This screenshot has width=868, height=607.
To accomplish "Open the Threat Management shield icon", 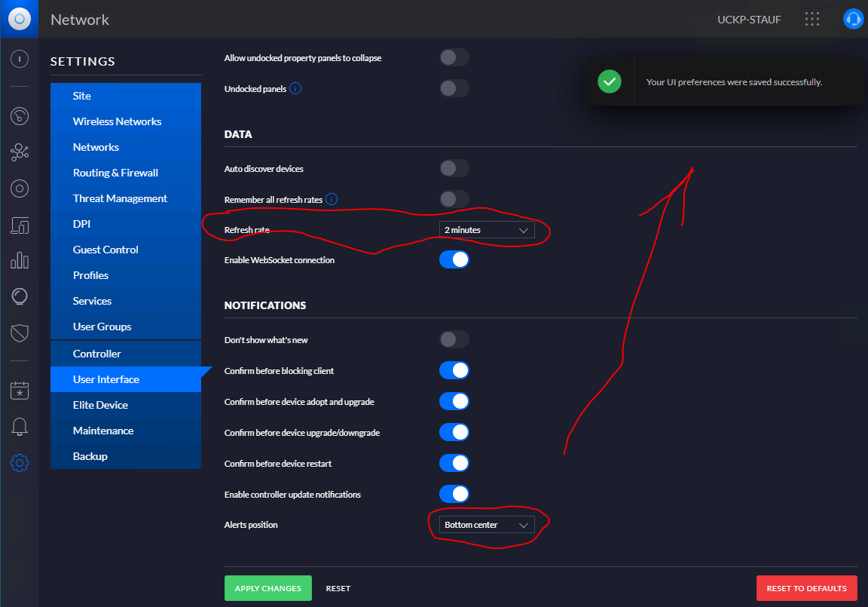I will [20, 333].
